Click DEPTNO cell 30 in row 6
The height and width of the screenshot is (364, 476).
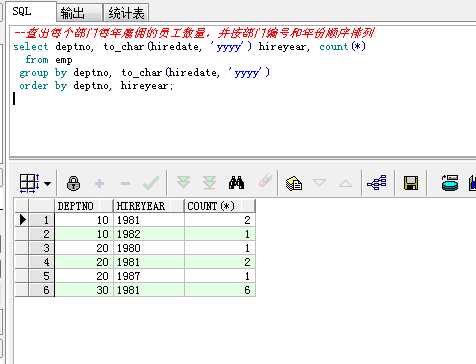[84, 290]
